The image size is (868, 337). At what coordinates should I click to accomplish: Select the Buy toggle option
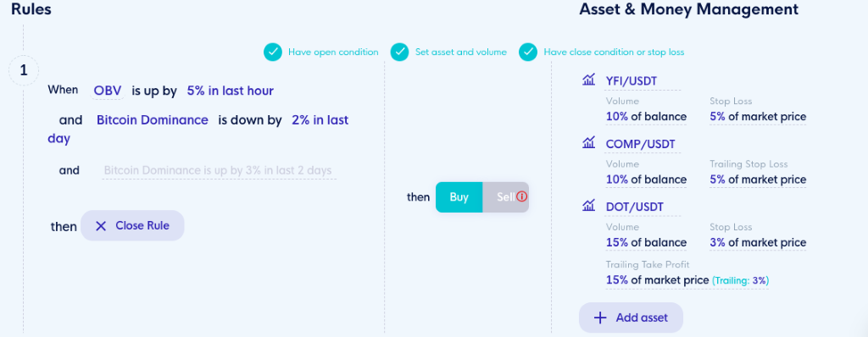[459, 197]
